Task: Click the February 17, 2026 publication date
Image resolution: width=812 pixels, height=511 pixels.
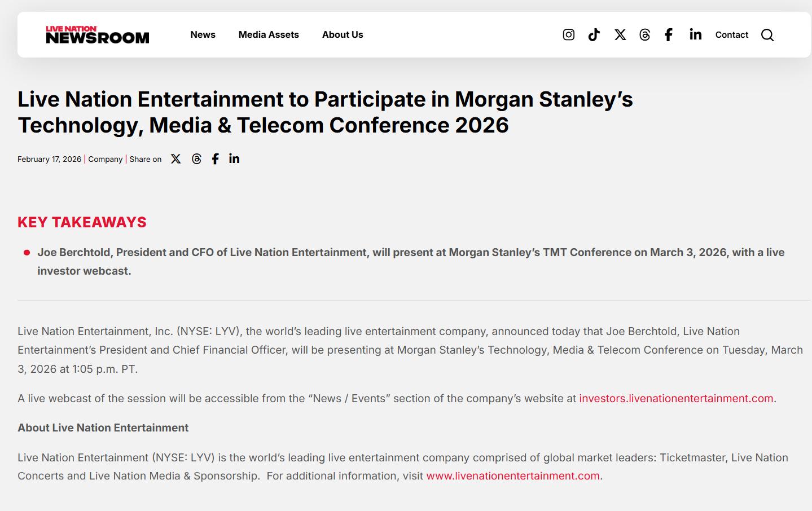Action: [x=50, y=159]
